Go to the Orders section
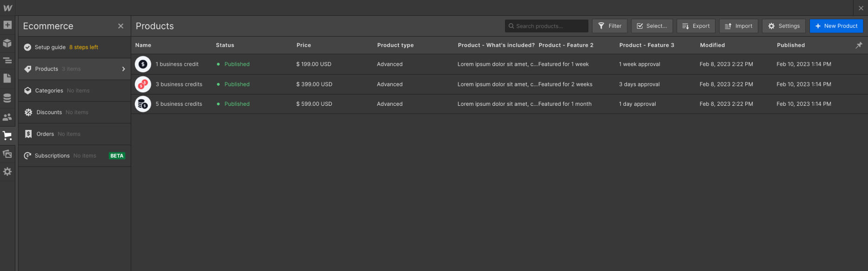The image size is (868, 271). 46,134
